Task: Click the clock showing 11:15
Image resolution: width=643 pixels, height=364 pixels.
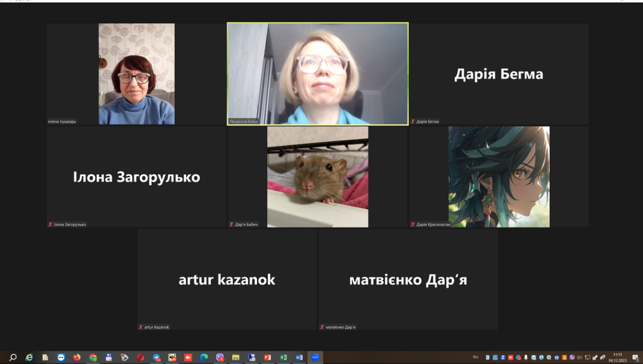Action: coord(617,358)
